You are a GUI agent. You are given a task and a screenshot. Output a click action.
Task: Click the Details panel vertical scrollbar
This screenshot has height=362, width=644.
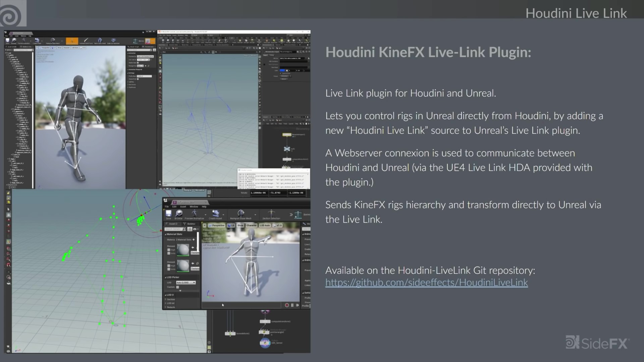coord(198,242)
